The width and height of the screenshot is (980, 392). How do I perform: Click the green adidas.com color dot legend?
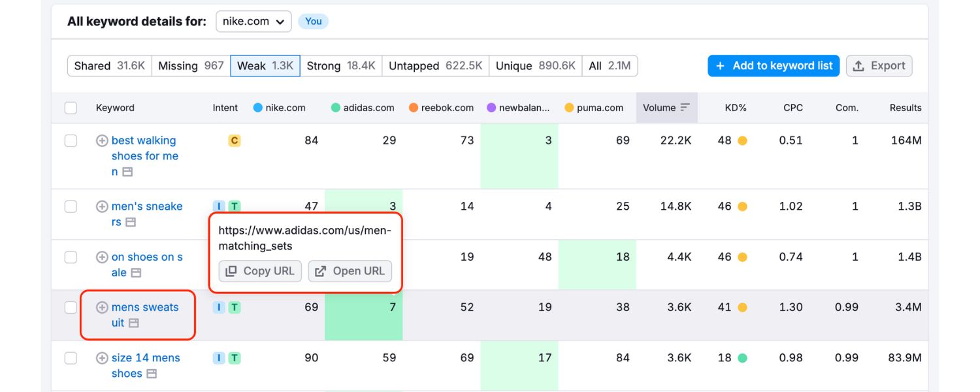click(x=336, y=107)
